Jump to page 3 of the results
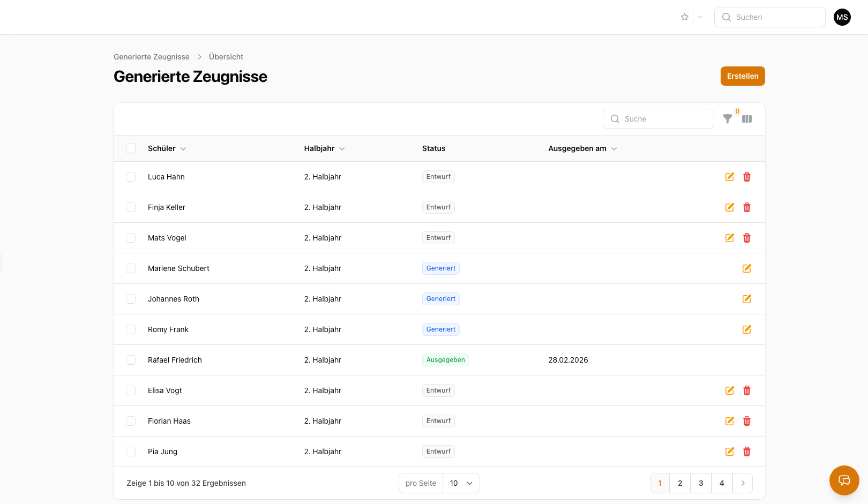Screen dimensions: 868x504 (x=701, y=483)
